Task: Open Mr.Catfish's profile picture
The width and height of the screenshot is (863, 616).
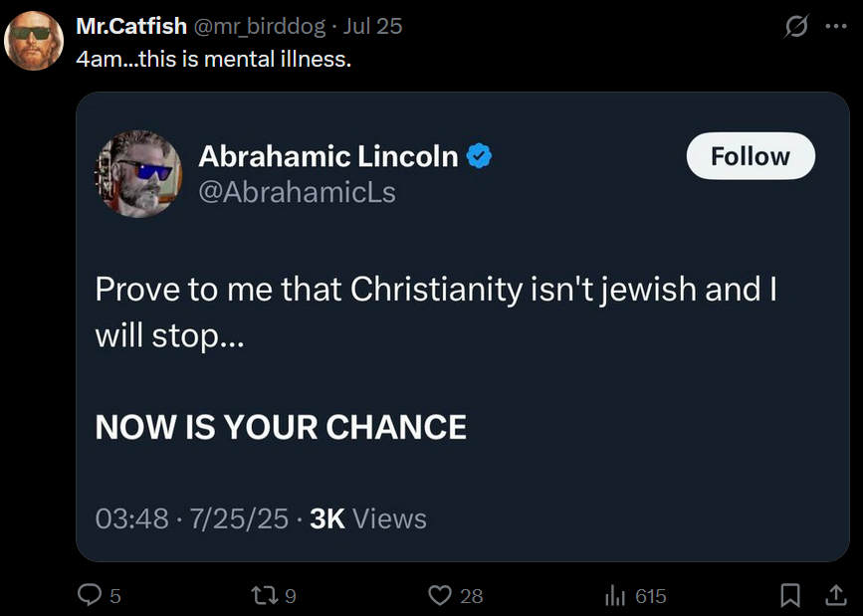Action: [34, 41]
